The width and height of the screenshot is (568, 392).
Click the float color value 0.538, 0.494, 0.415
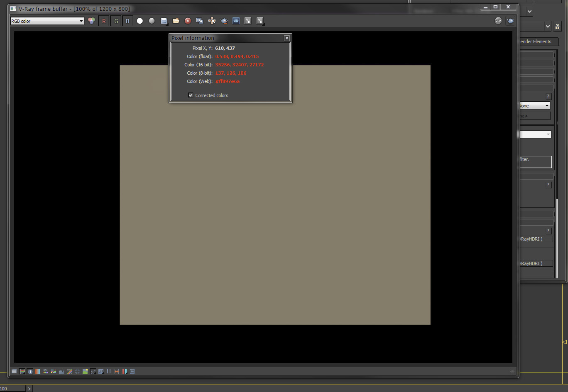(237, 56)
